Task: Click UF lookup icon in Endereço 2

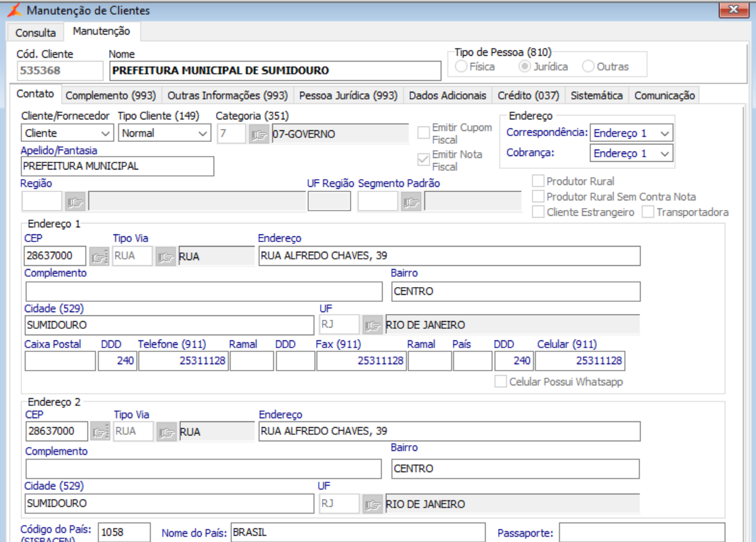Action: click(372, 504)
